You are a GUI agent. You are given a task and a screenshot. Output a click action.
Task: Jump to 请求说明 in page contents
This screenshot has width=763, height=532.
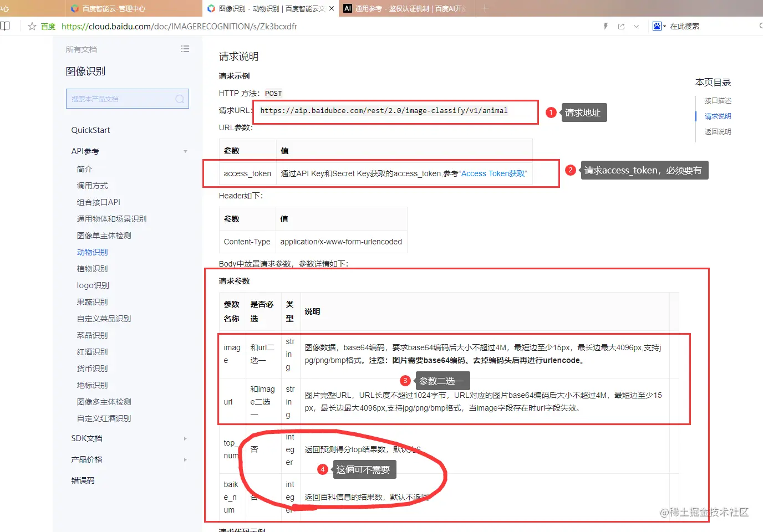click(718, 116)
